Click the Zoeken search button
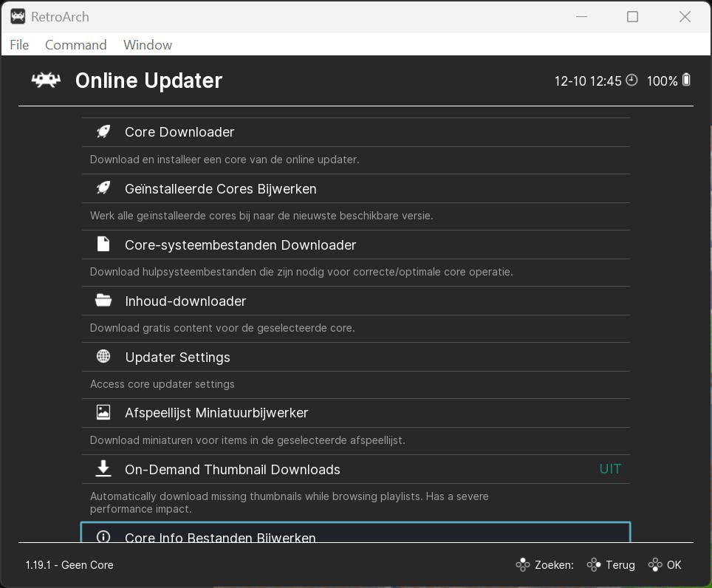 (544, 565)
